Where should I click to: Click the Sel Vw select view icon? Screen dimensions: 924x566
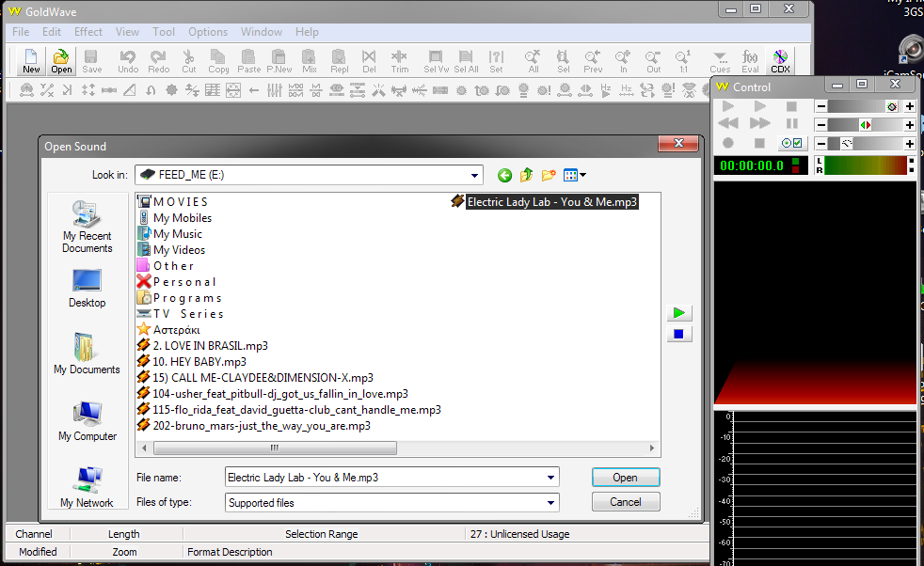(436, 61)
